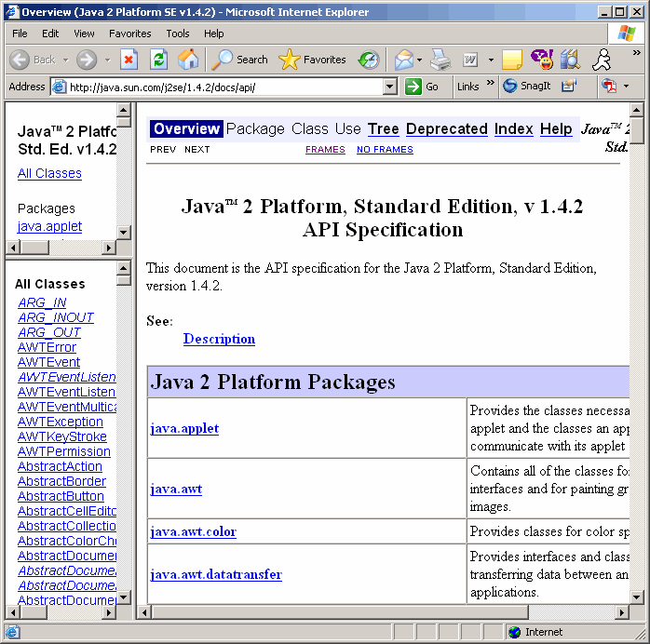Click the main frame vertical scrollbar thumb
The width and height of the screenshot is (650, 644).
pyautogui.click(x=636, y=130)
